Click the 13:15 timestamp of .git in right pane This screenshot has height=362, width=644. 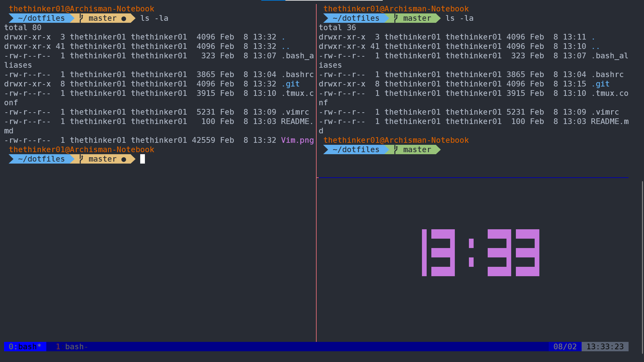tap(575, 84)
